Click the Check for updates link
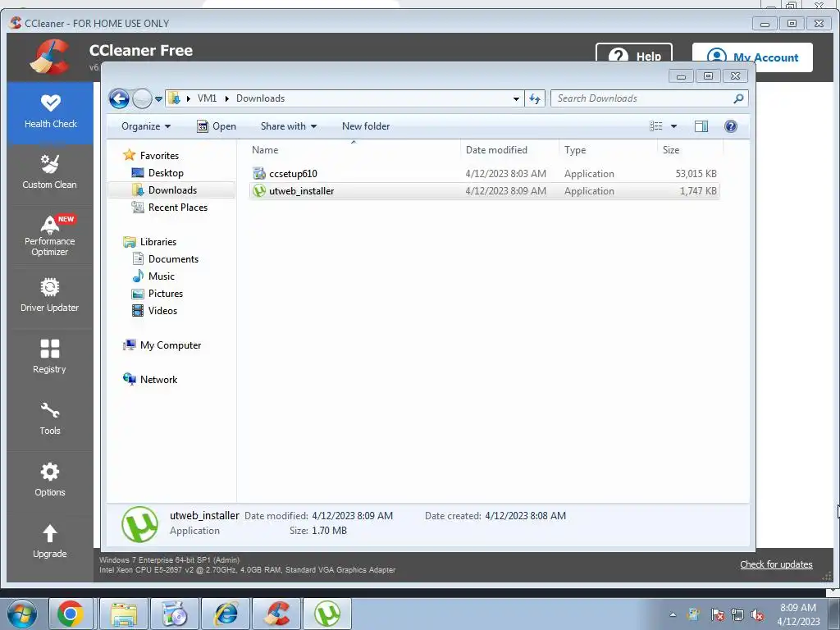Screen dimensions: 840x630 pos(776,564)
